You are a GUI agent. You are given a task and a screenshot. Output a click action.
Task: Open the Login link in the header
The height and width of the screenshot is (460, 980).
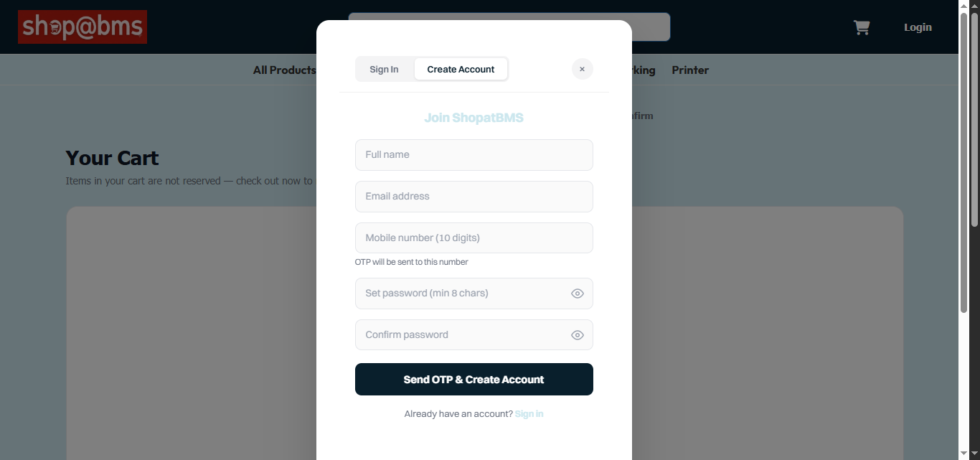[x=918, y=27]
